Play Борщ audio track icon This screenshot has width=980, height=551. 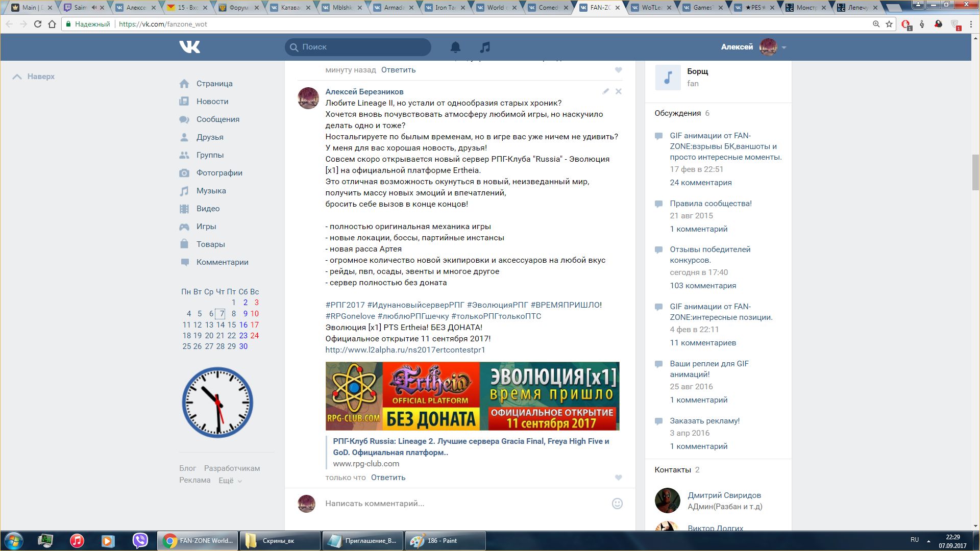point(668,78)
